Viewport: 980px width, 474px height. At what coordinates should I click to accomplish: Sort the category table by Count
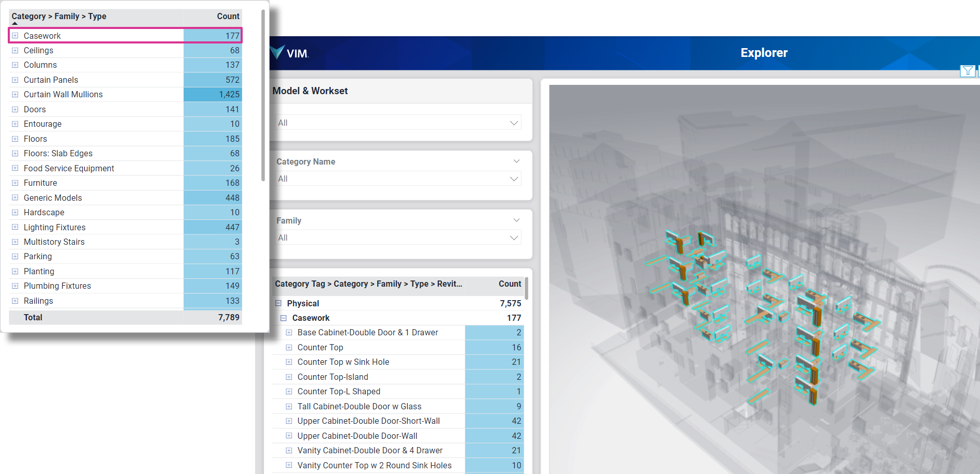(228, 16)
